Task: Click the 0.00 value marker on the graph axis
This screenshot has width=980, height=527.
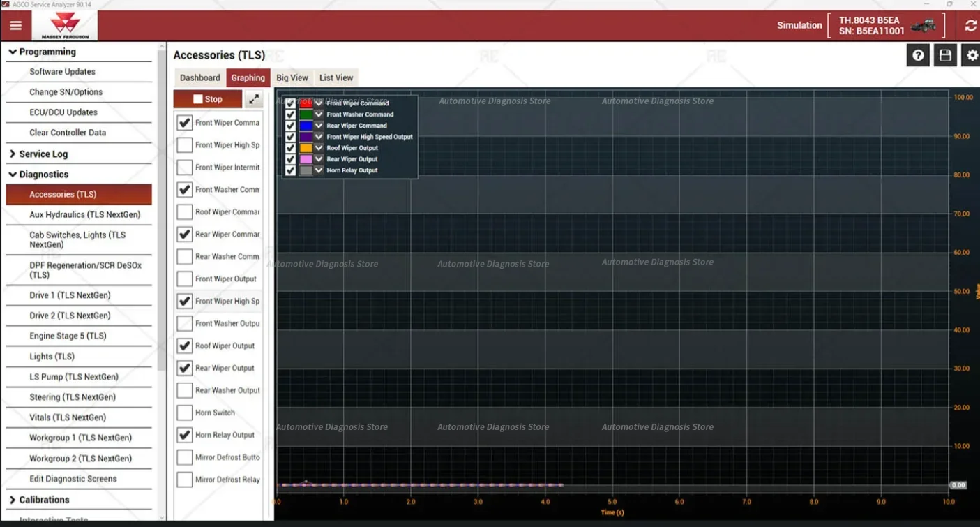Action: point(958,485)
